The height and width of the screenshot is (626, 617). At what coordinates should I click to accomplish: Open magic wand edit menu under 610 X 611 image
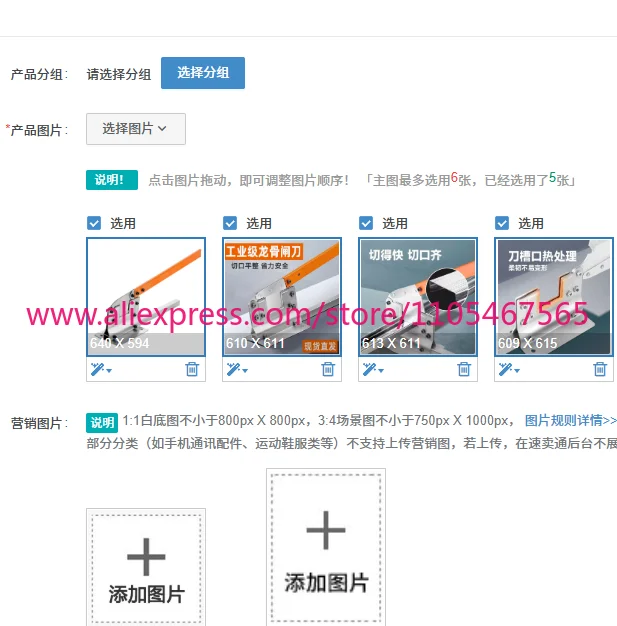click(x=237, y=369)
